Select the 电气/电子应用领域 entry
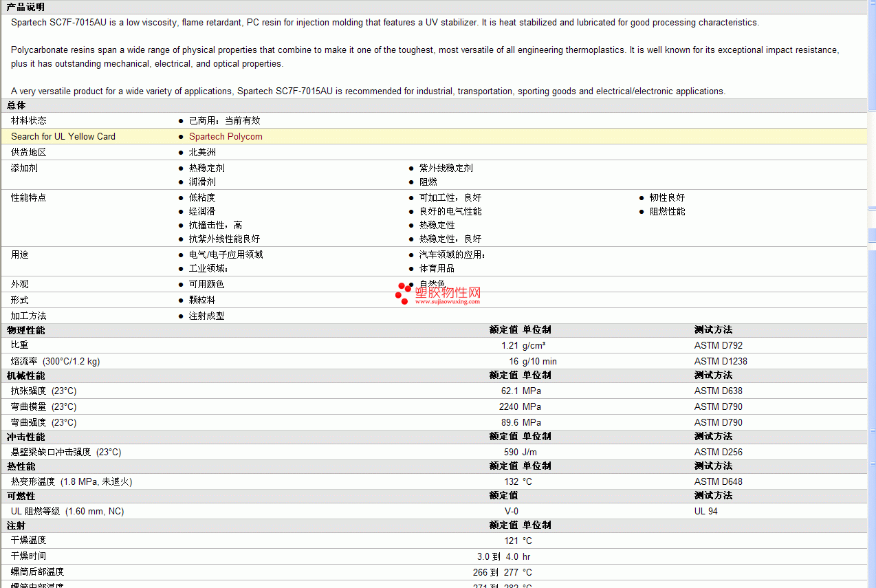This screenshot has width=876, height=588. click(x=226, y=254)
